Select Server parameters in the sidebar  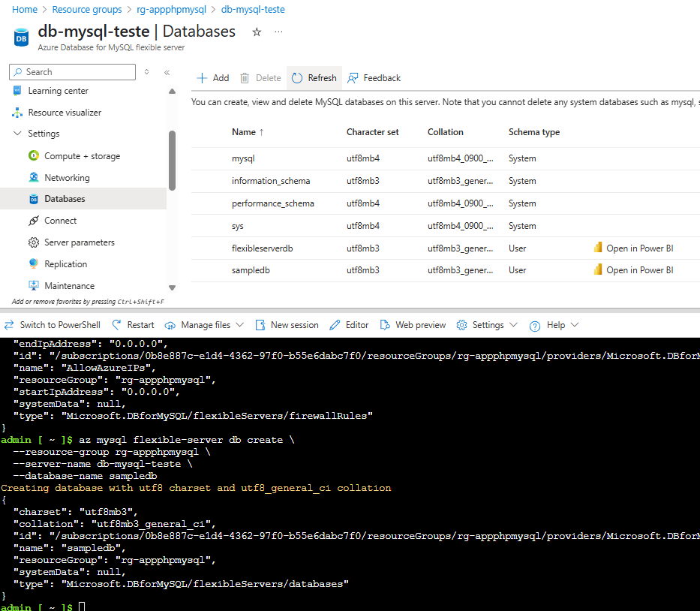(x=80, y=242)
